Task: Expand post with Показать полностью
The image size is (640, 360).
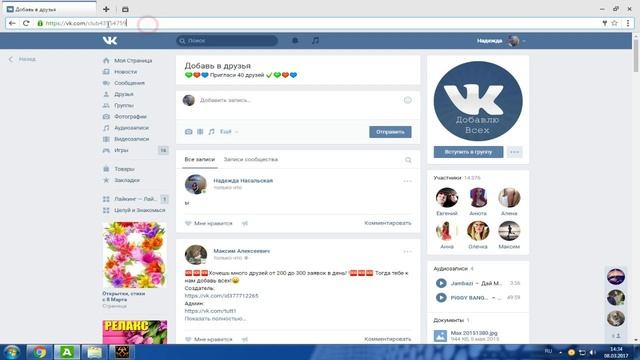Action: 215,318
